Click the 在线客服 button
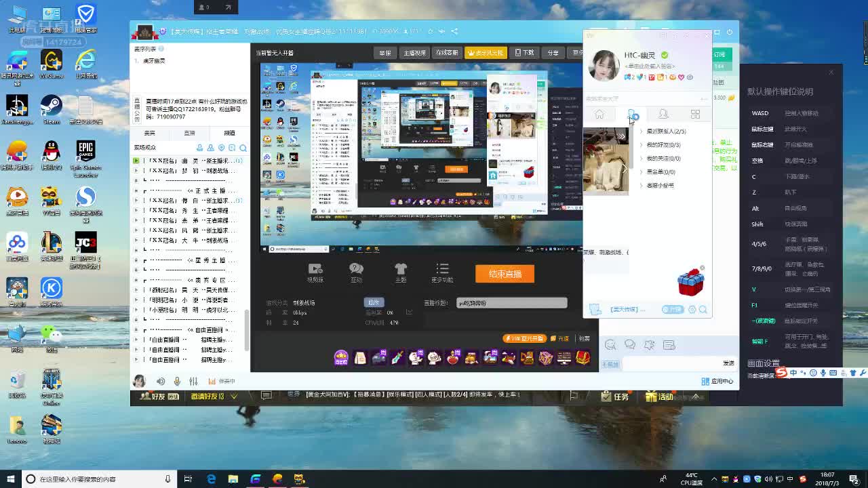The width and height of the screenshot is (868, 488). (447, 53)
